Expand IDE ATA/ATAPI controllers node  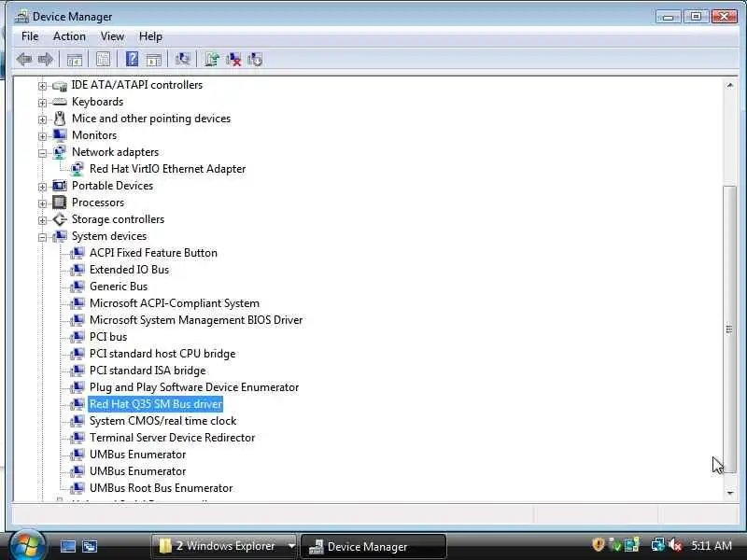point(42,86)
